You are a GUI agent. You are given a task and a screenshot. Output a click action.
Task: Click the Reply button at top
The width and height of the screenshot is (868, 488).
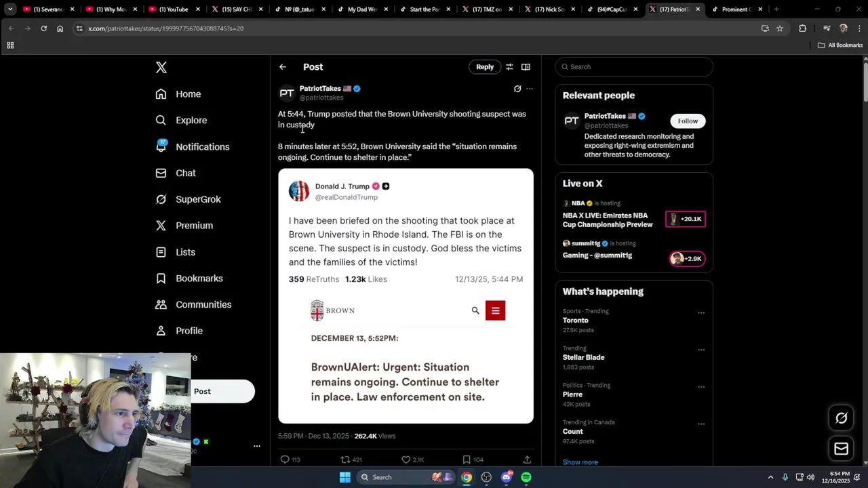coord(485,67)
